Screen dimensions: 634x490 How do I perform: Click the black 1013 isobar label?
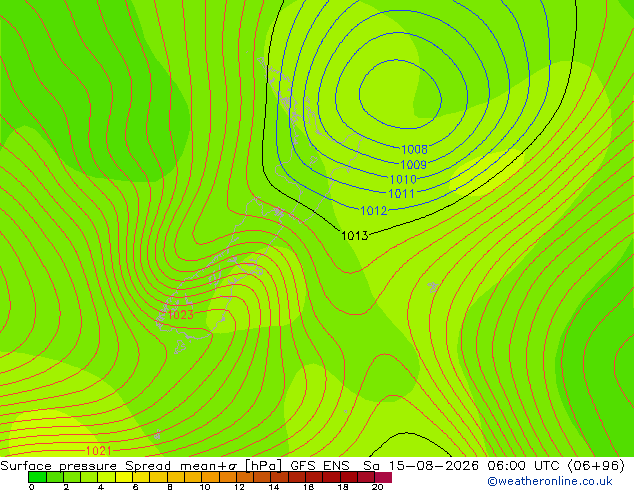point(355,235)
